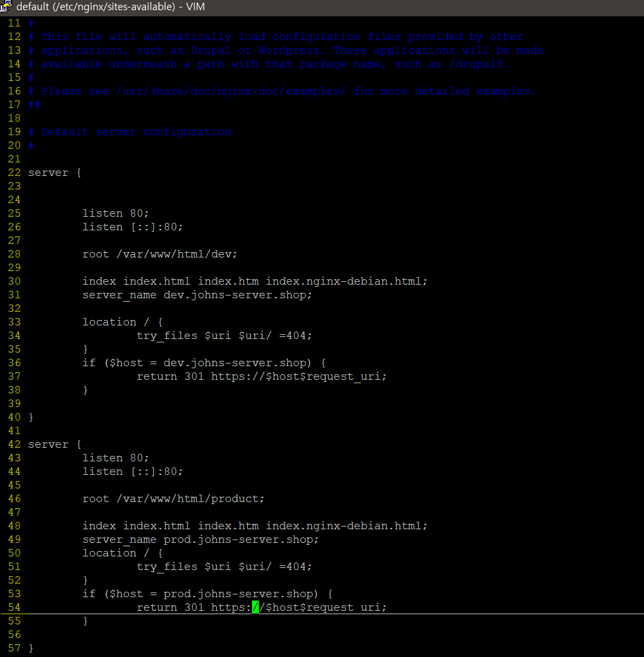Place cursor on first 'listen 80;' at line 25
The image size is (644, 657).
point(115,213)
